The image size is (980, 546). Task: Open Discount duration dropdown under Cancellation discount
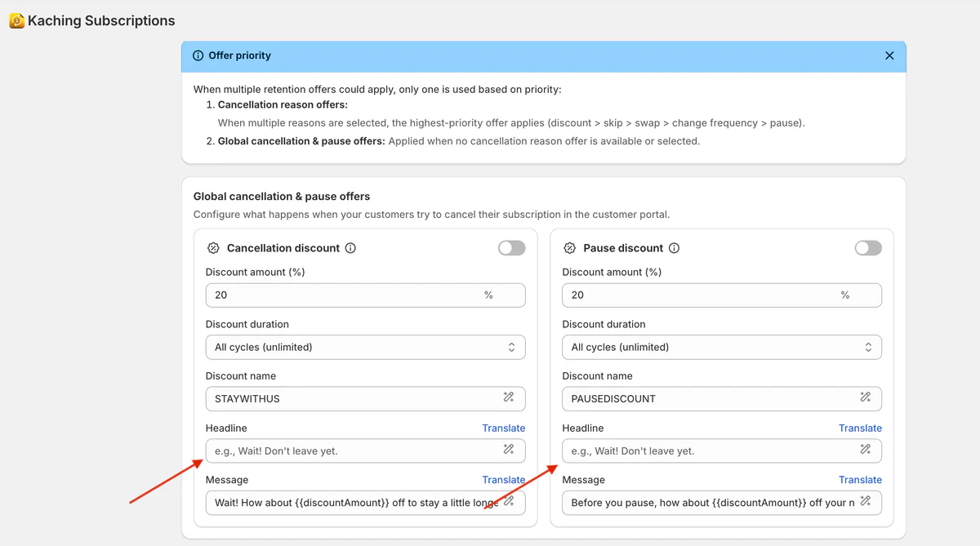coord(366,347)
